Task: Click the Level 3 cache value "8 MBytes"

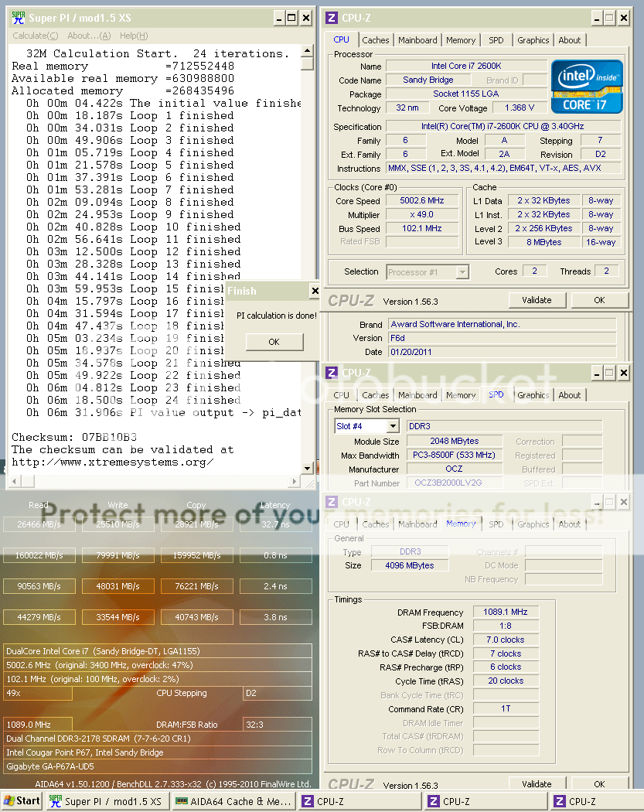Action: pyautogui.click(x=544, y=242)
